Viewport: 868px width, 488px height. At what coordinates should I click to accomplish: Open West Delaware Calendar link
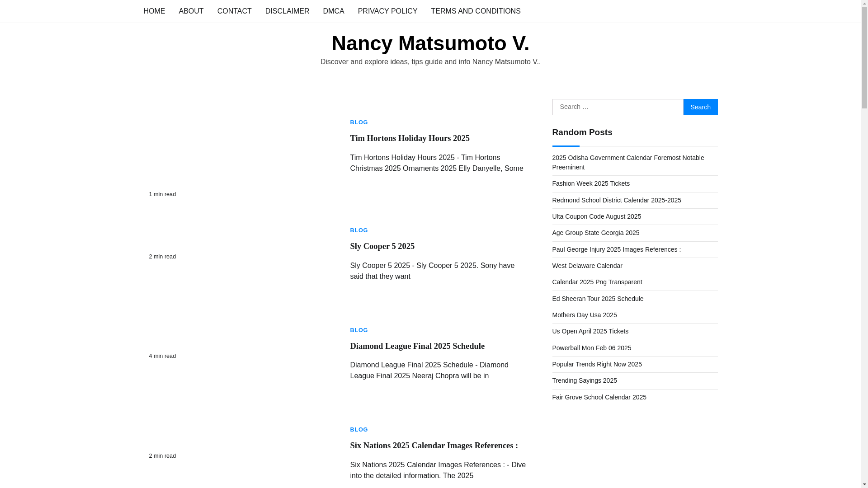(x=587, y=266)
